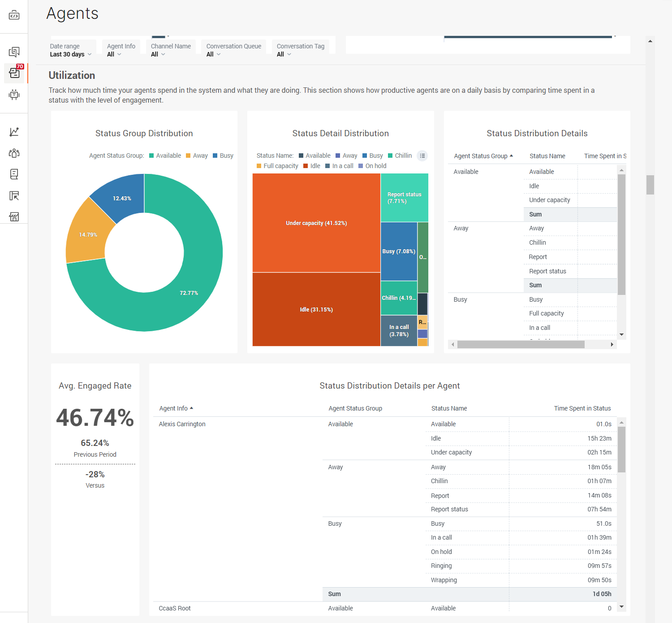Sort the Agent Info column header
The height and width of the screenshot is (623, 672).
176,408
